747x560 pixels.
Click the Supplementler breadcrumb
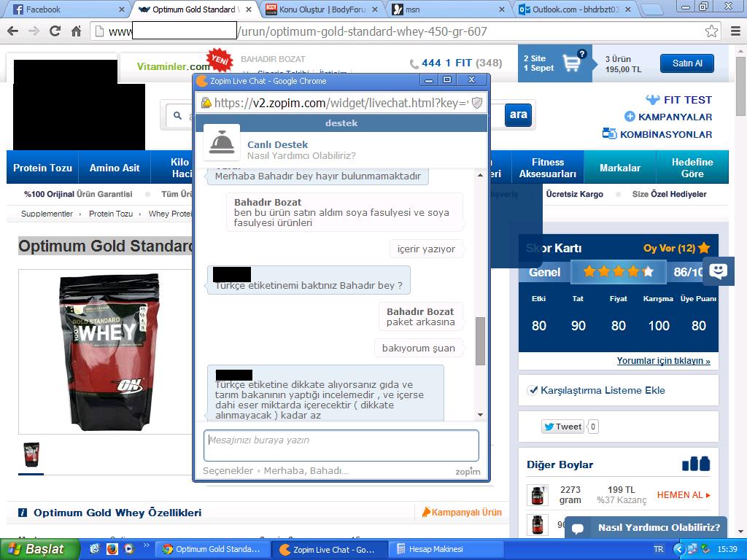click(47, 214)
